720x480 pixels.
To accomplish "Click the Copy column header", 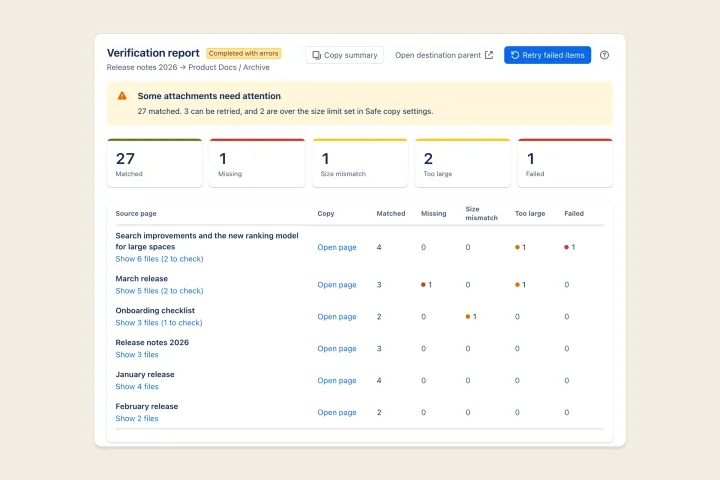I will 326,214.
